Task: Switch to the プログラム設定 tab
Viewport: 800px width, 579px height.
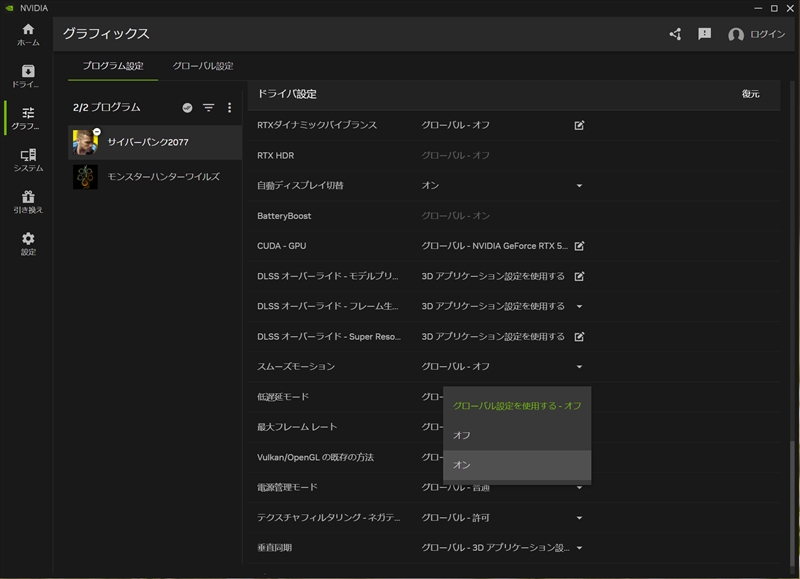Action: [113, 66]
